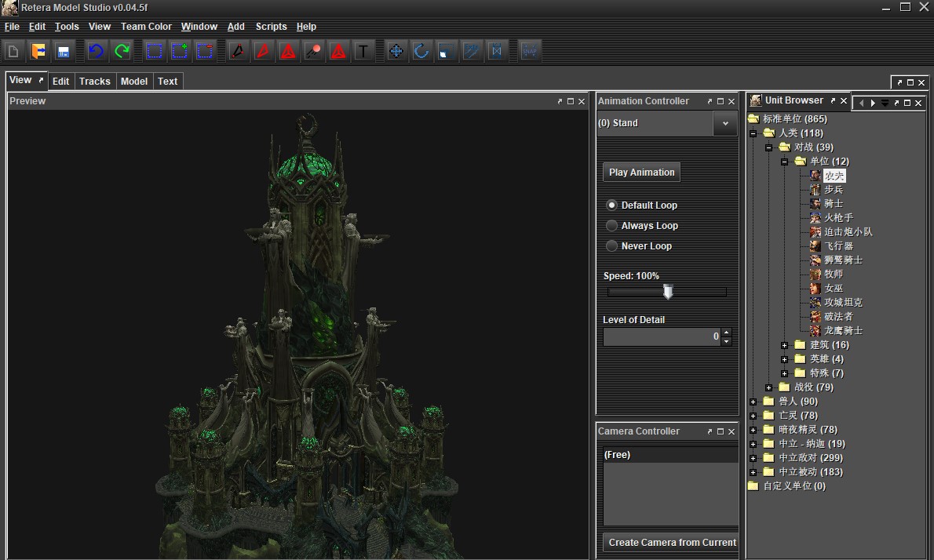Collapse the 对战 (39) folder
The width and height of the screenshot is (934, 560).
[768, 147]
